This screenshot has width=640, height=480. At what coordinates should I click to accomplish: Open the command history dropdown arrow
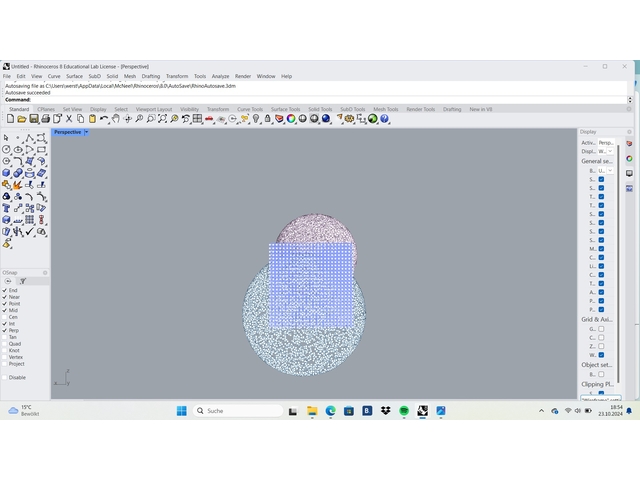(630, 100)
